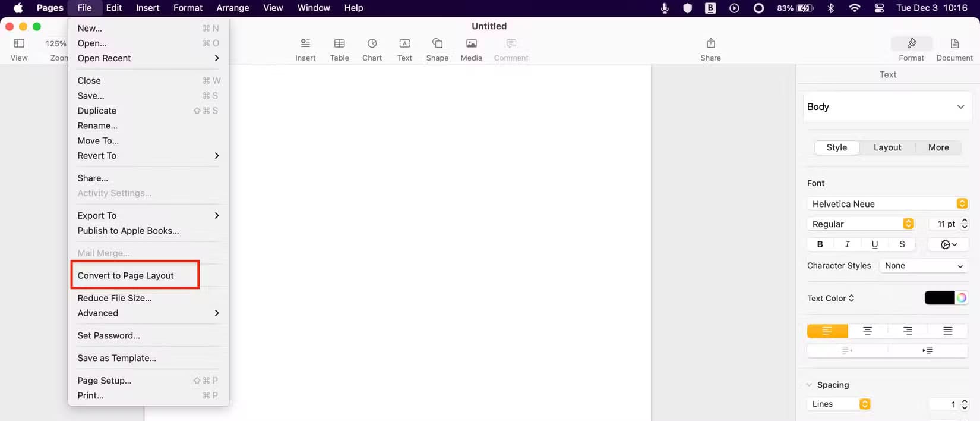Click the View sidebar icon
The width and height of the screenshot is (980, 421).
19,43
